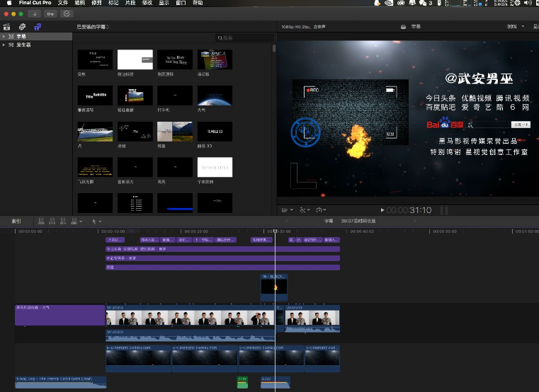Open the 39% viewer zoom dropdown
The image size is (539, 392).
click(x=513, y=26)
